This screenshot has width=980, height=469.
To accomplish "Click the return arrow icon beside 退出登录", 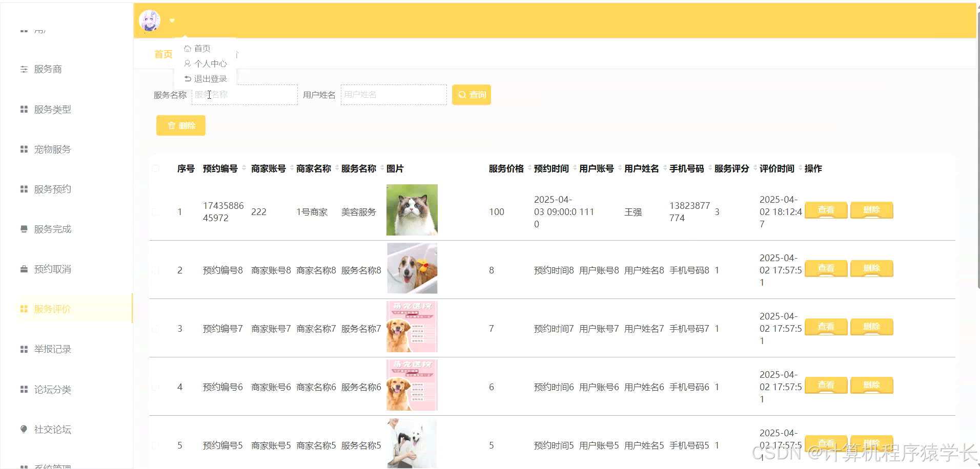I will (188, 79).
